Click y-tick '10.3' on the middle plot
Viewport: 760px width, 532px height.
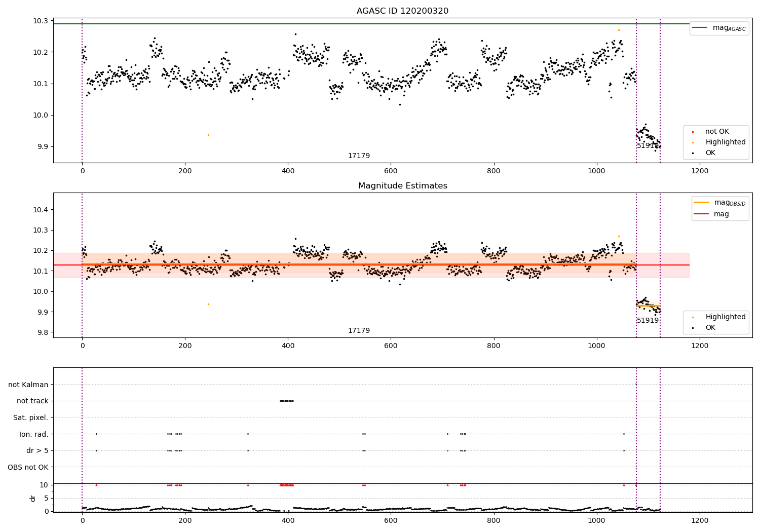coord(41,231)
